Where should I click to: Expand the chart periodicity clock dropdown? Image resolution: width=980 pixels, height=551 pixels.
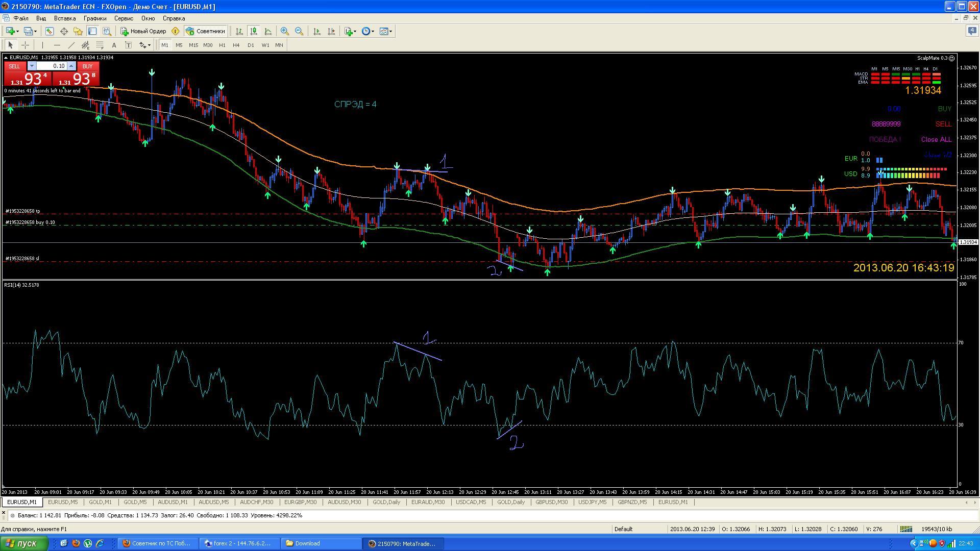tap(368, 31)
